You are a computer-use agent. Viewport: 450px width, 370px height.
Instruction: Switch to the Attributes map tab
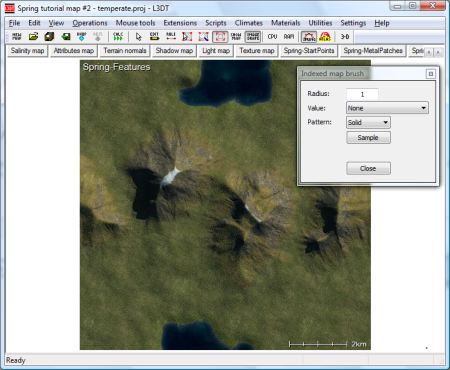(x=74, y=51)
